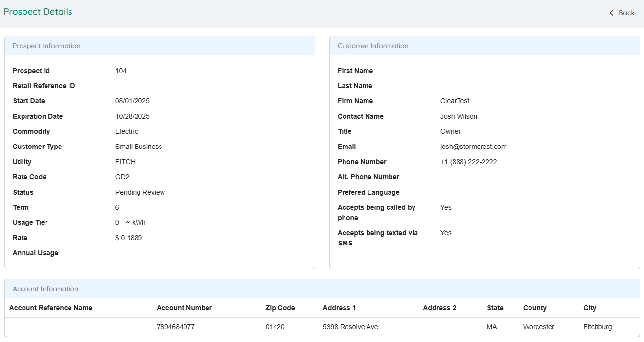Select the Fitchburg city cell
This screenshot has width=644, height=342.
tap(597, 327)
